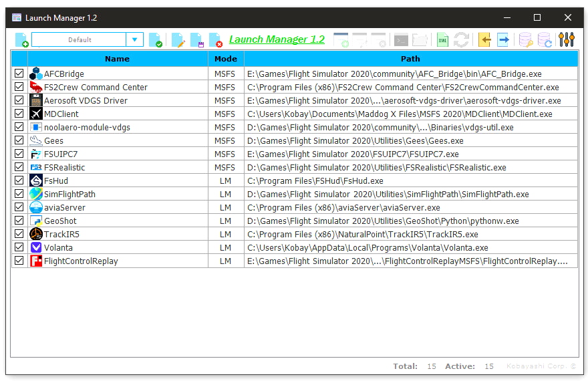Uncheck the AFCBridge checkbox
Screen dimensions: 588x381
coord(19,73)
